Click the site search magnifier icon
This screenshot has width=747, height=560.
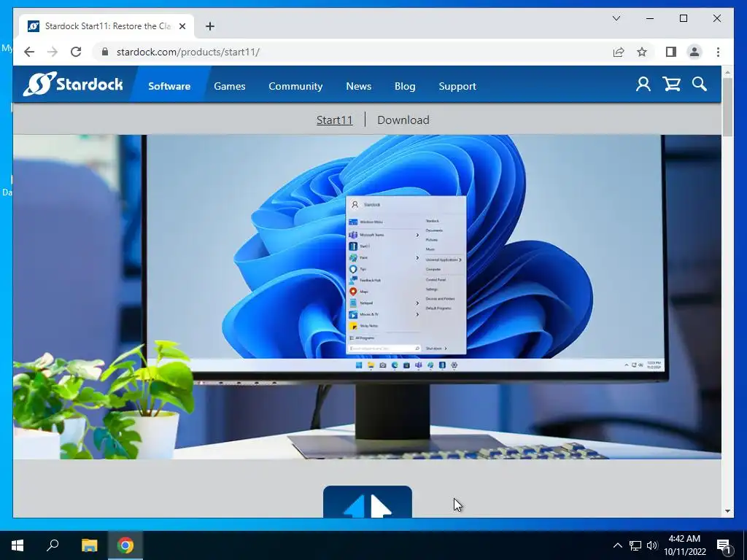700,85
